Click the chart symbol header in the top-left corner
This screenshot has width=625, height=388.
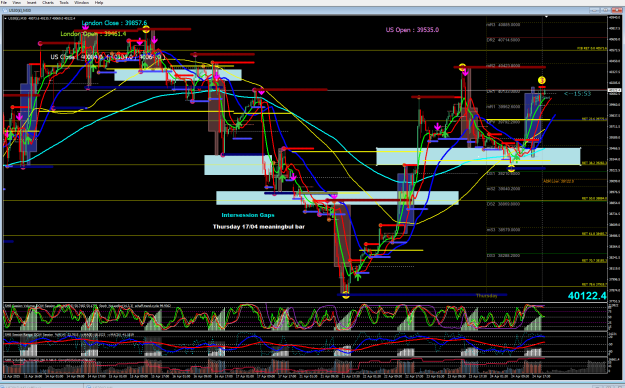coord(40,18)
